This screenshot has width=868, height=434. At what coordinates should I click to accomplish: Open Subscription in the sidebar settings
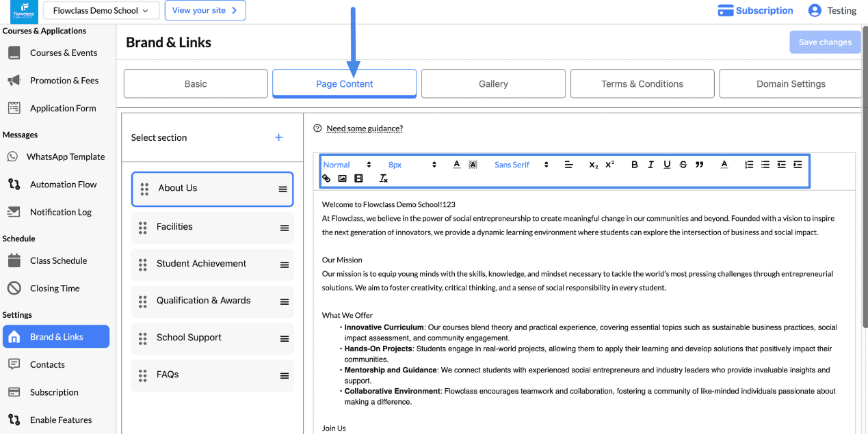click(55, 392)
